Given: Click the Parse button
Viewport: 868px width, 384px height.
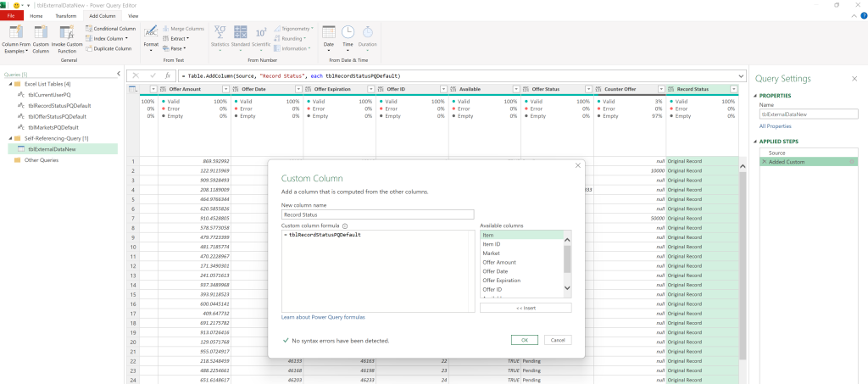Looking at the screenshot, I should click(175, 48).
